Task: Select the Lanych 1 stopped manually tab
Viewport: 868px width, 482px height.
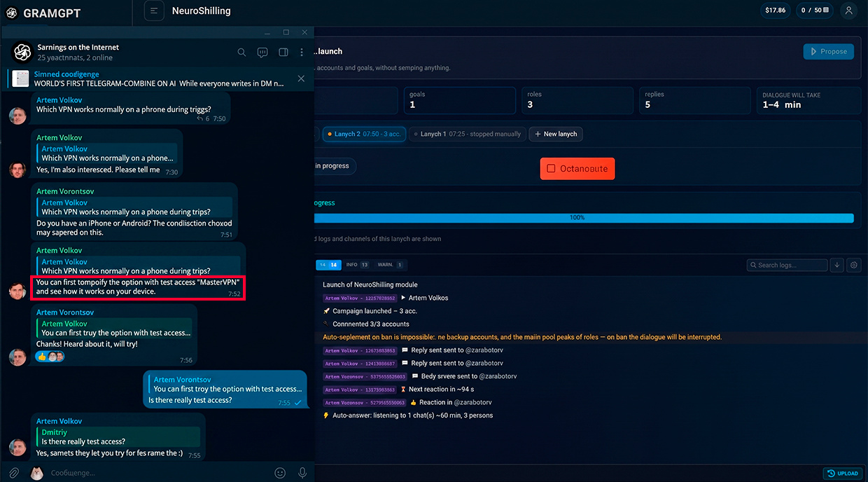Action: click(468, 134)
